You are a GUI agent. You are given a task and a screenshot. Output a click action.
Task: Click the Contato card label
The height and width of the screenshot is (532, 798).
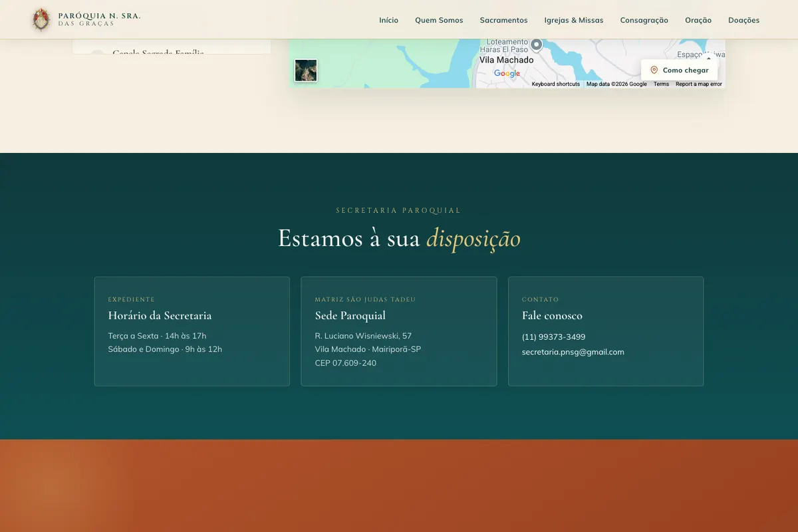pyautogui.click(x=541, y=299)
